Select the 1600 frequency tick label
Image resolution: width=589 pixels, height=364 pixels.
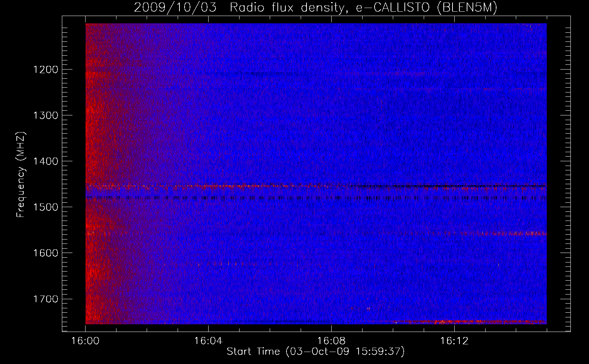(46, 253)
